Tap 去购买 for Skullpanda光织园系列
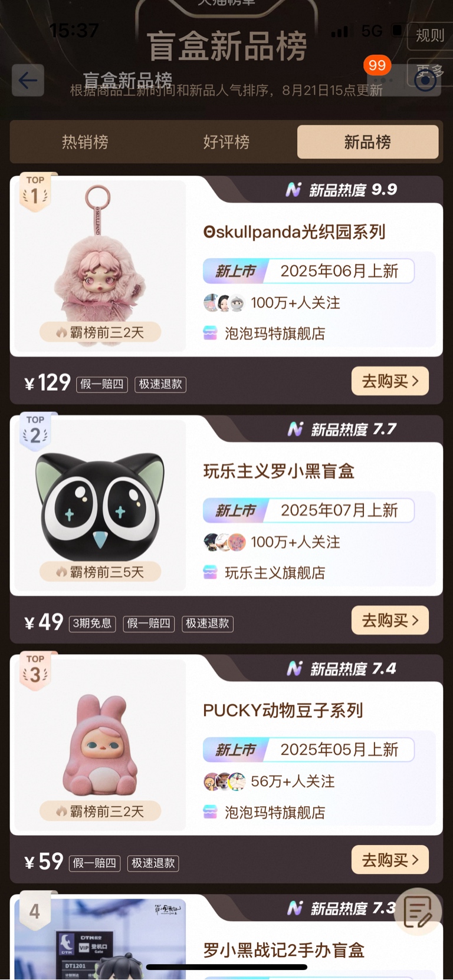The height and width of the screenshot is (980, 453). [x=390, y=381]
